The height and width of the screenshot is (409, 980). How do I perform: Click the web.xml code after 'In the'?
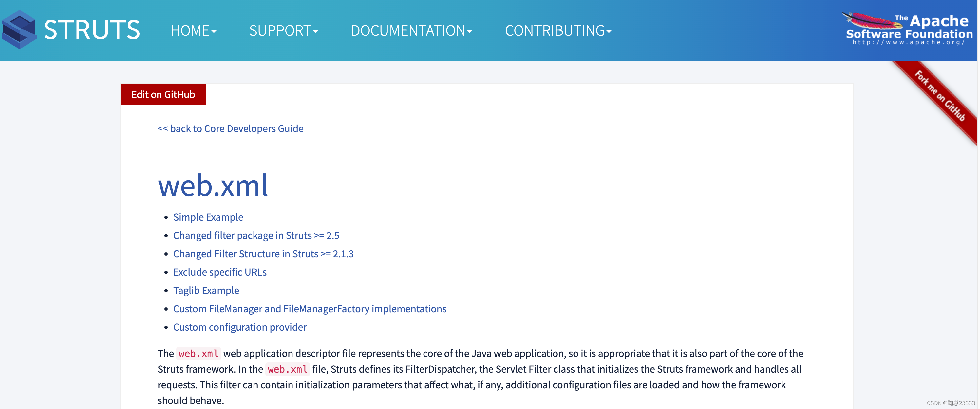point(287,369)
